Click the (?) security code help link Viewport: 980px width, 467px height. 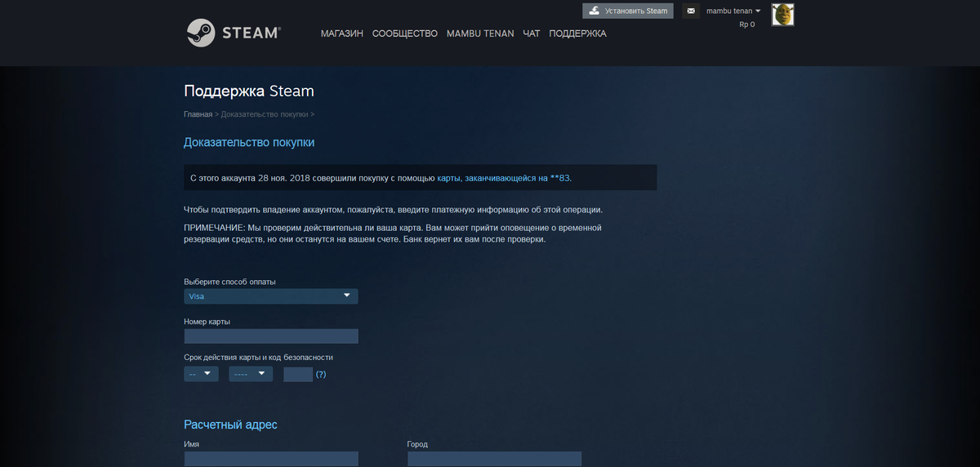(321, 374)
